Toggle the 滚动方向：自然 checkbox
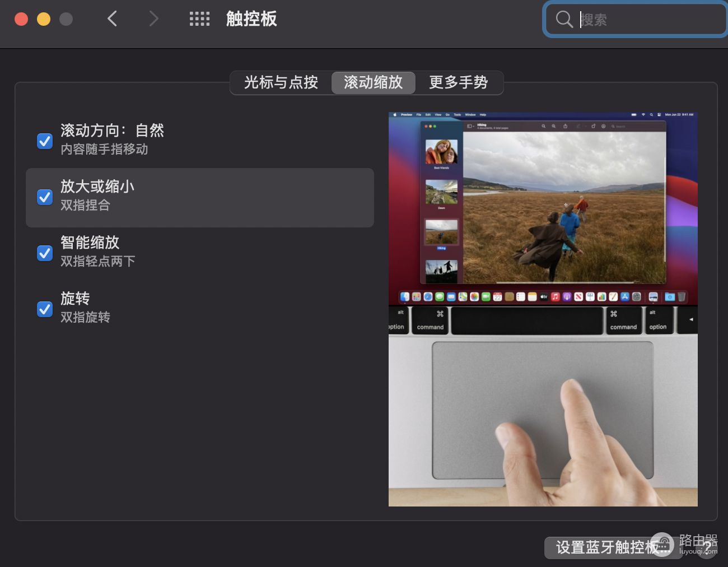728x567 pixels. [45, 141]
